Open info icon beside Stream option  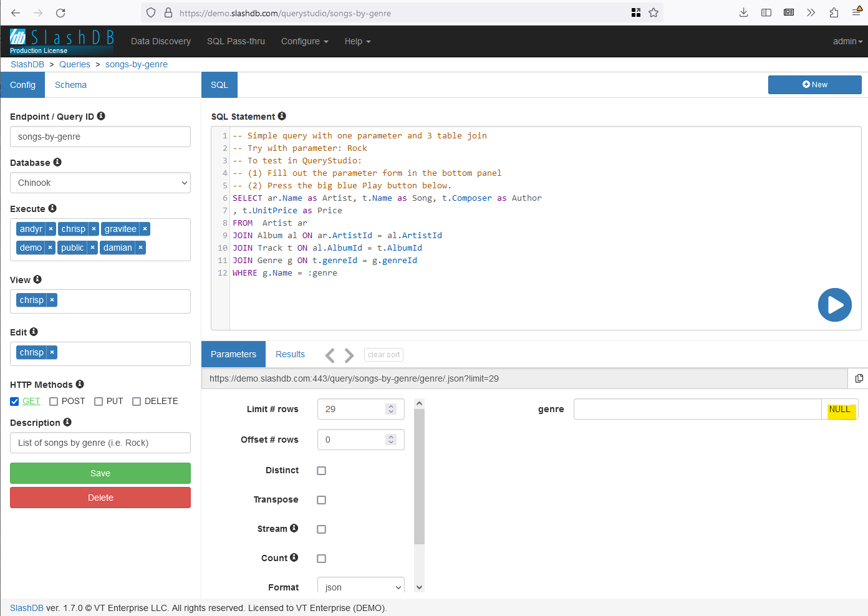[294, 528]
